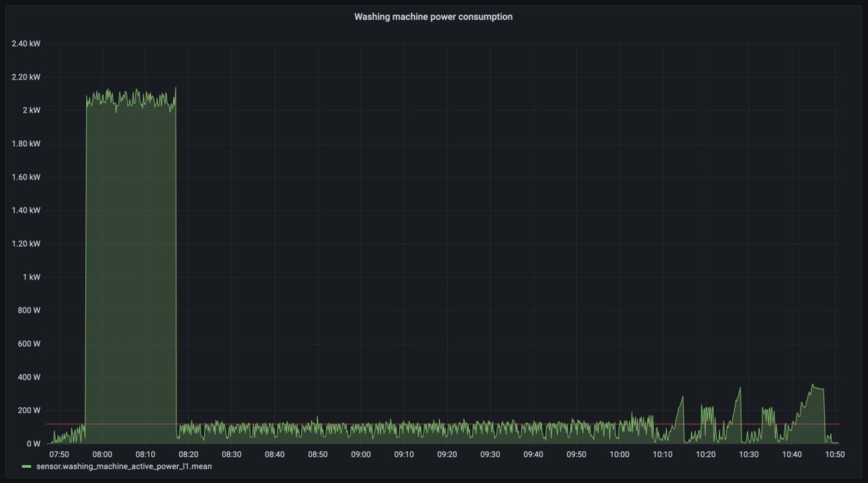Click the 1.20 kW y-axis label
The image size is (868, 483).
(26, 244)
